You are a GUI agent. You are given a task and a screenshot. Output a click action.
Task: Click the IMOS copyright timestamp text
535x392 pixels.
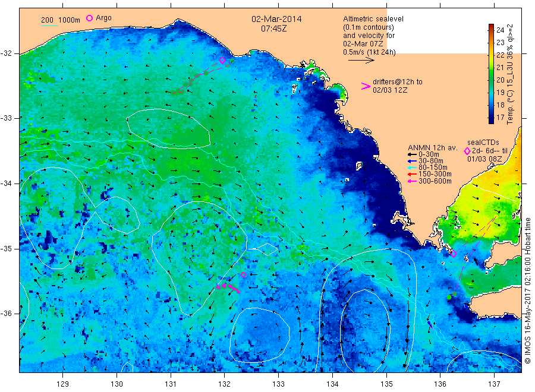click(x=527, y=290)
